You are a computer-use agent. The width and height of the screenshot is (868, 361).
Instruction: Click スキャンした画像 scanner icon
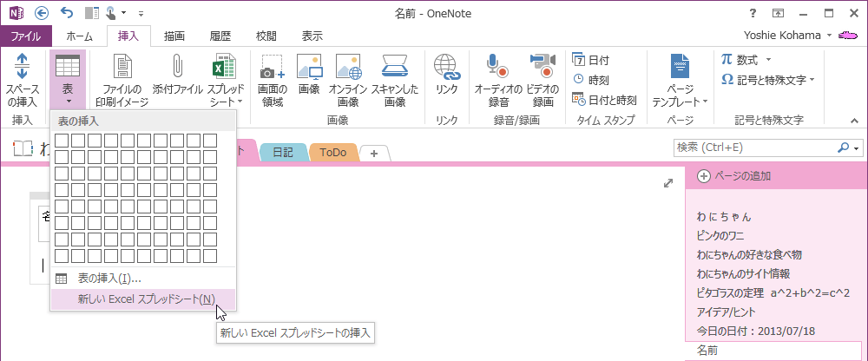tap(395, 81)
